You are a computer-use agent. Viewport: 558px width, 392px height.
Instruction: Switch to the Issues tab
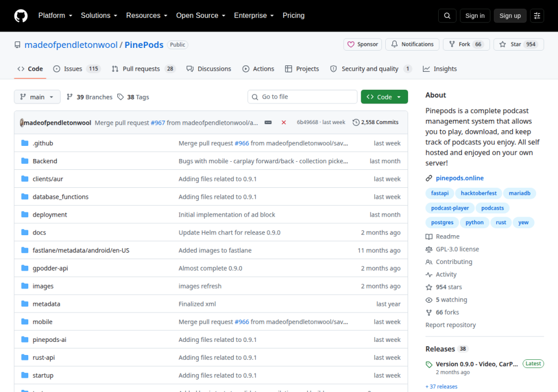click(76, 69)
